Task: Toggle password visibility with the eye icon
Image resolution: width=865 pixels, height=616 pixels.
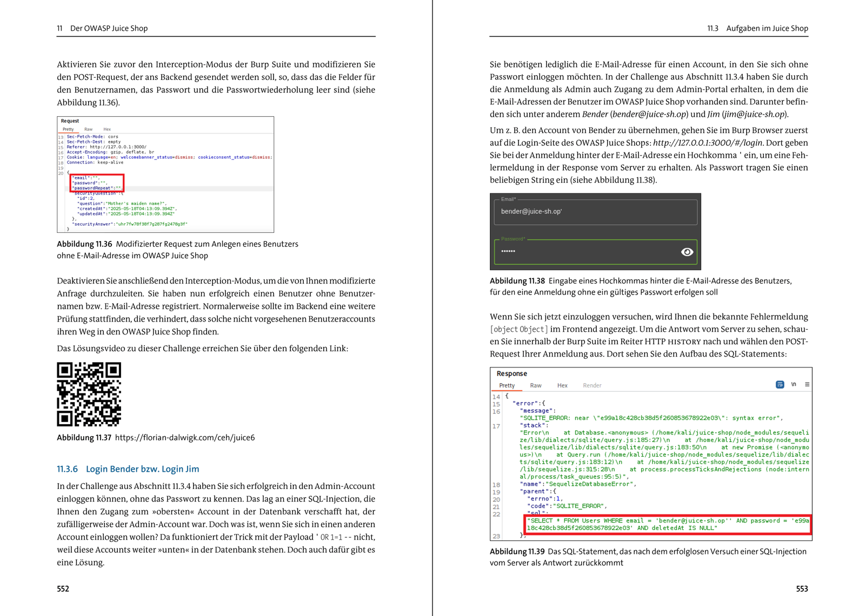Action: [687, 252]
